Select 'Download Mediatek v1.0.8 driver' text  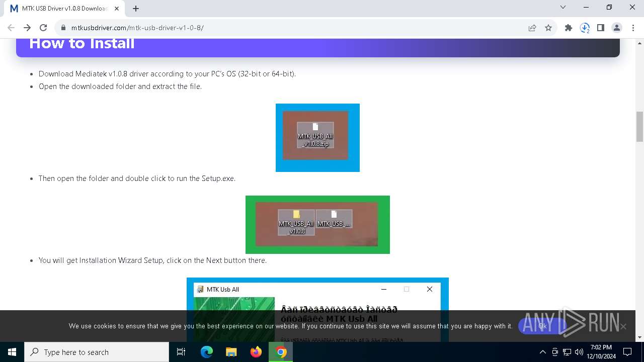tap(167, 74)
